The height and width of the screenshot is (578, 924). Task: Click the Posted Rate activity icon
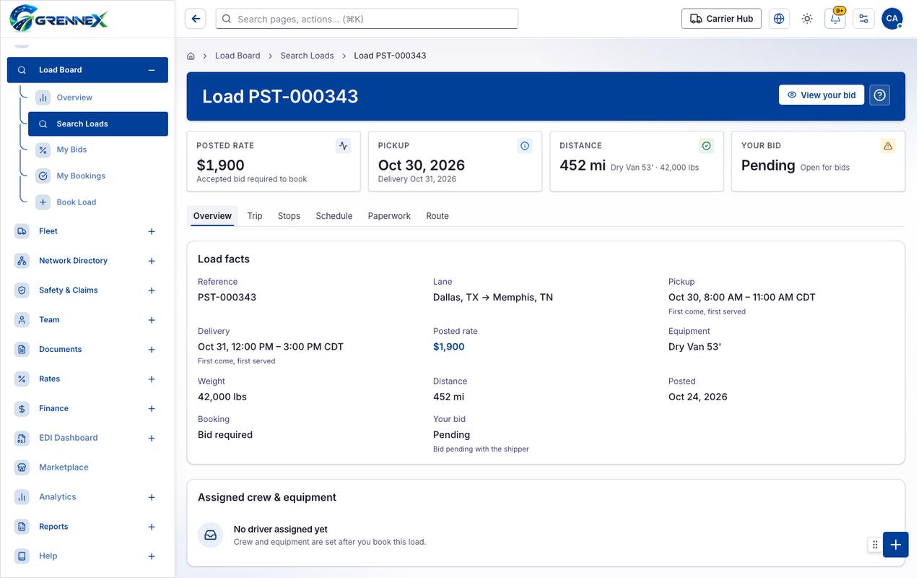344,146
